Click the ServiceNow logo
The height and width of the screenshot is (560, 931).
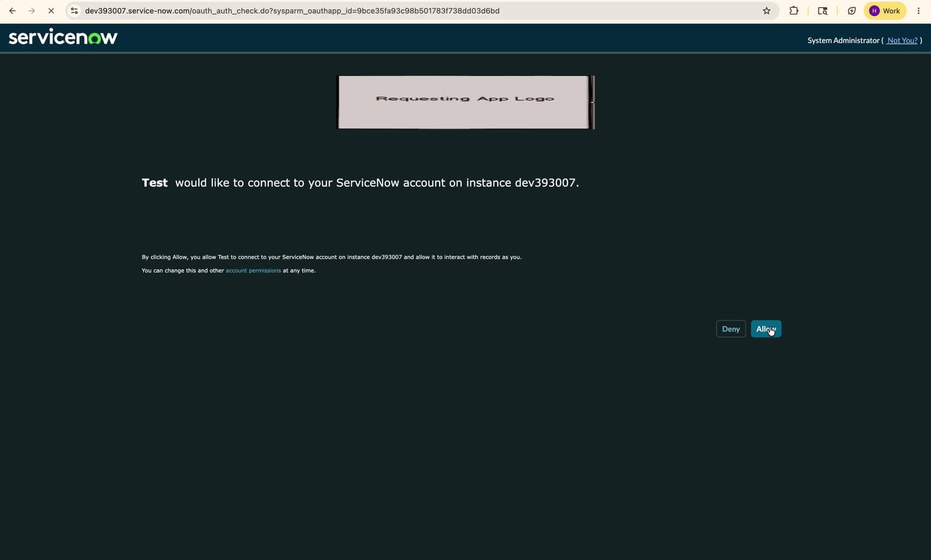coord(63,37)
